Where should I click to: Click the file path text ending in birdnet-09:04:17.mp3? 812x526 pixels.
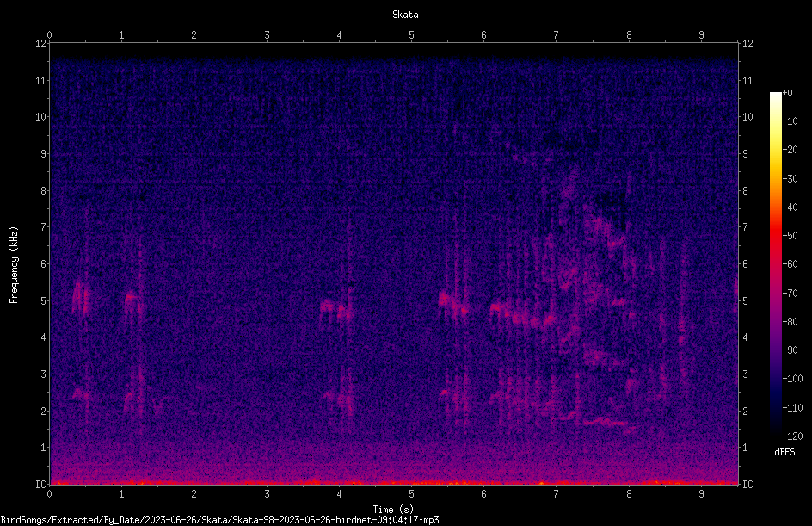219,520
